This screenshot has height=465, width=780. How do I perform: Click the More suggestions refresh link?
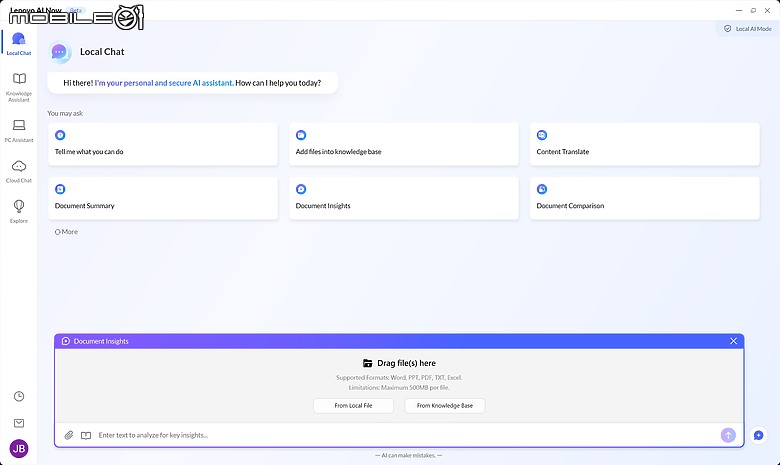tap(66, 232)
